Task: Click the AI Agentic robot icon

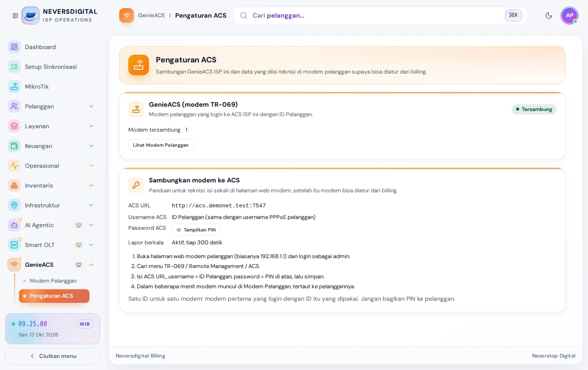Action: tap(14, 225)
